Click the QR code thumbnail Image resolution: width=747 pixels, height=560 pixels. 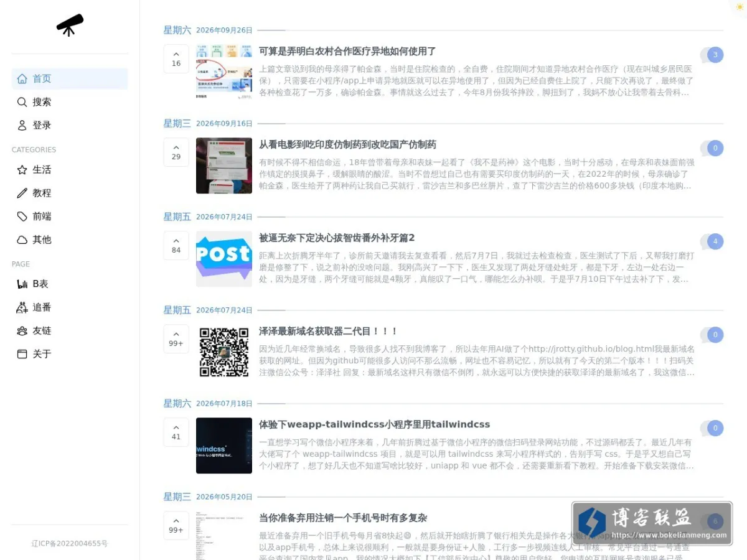pos(224,352)
